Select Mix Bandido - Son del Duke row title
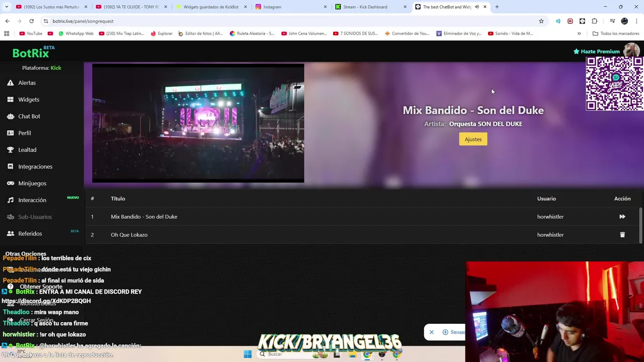This screenshot has width=644, height=362. coord(144,217)
